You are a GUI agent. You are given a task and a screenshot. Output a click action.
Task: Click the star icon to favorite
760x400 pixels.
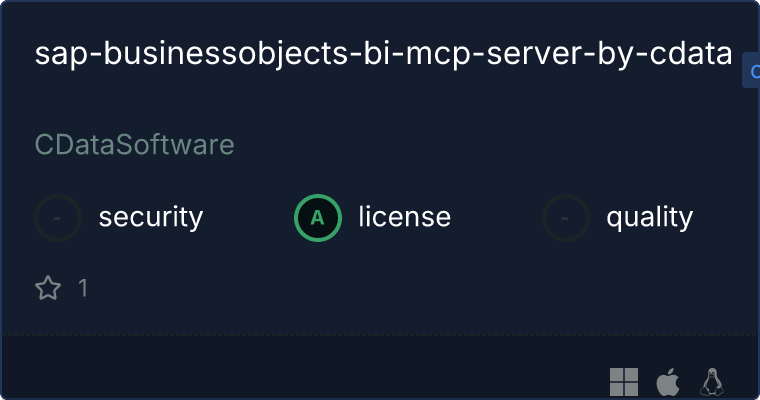48,288
